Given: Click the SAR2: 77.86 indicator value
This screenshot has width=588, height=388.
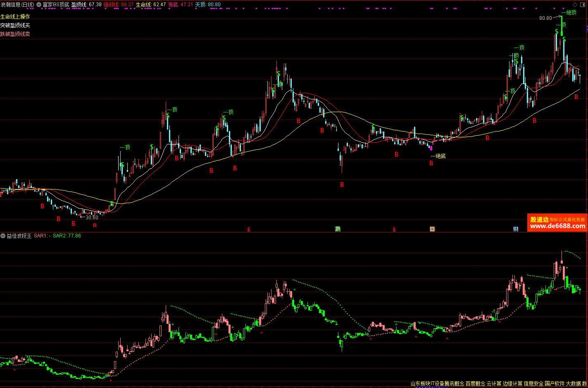Looking at the screenshot, I should tap(67, 236).
